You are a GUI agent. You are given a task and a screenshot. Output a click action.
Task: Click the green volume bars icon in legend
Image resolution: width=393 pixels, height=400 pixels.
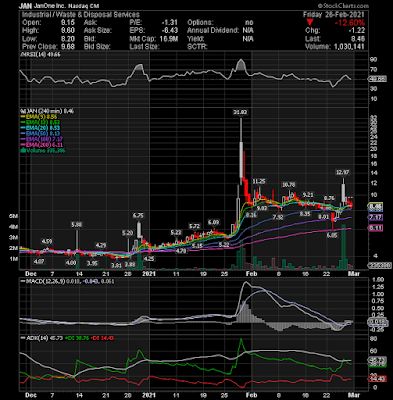pos(23,150)
